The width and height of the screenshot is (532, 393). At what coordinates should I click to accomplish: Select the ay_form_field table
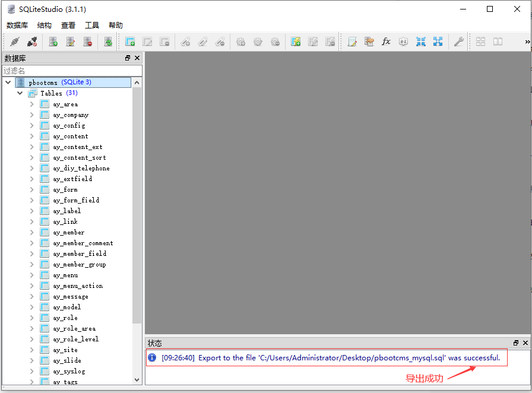click(x=76, y=200)
